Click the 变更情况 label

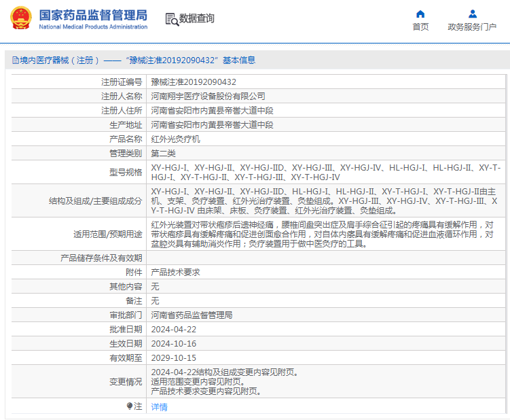[x=126, y=382]
